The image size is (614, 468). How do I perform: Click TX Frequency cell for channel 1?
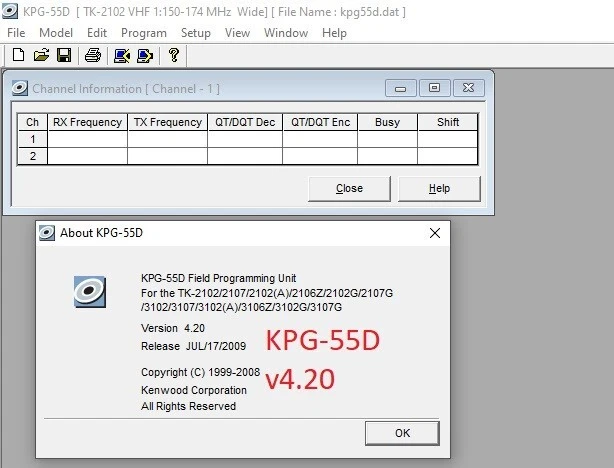(x=167, y=139)
